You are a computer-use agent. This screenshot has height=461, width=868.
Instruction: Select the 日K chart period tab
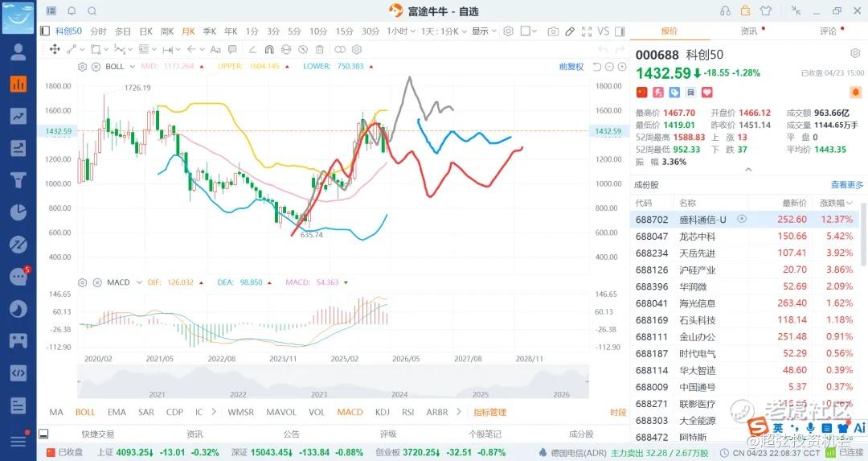pos(145,31)
